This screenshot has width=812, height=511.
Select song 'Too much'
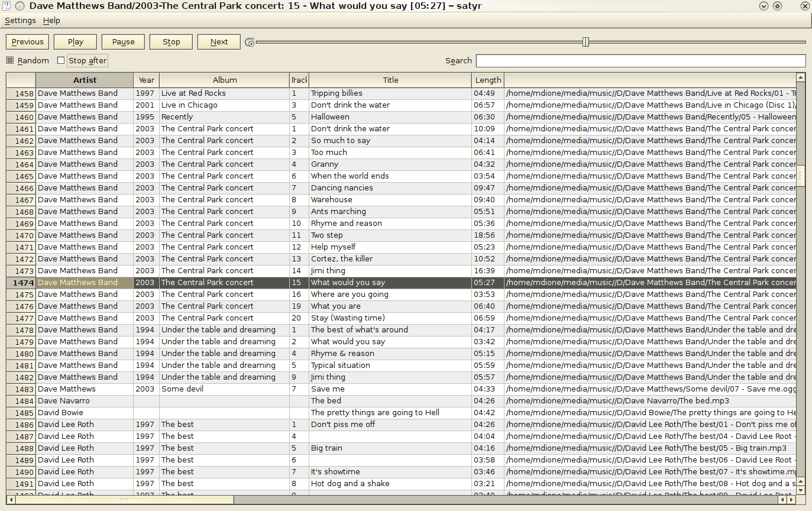pos(329,153)
